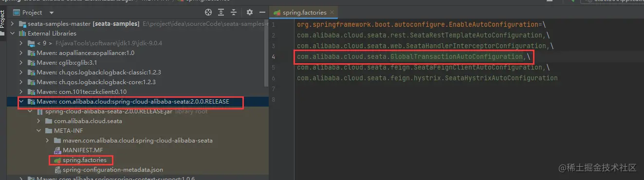Screen dimensions: 644x180
Task: Click the SeataHandlerInterceptorConfiguration code line
Action: pyautogui.click(x=425, y=46)
